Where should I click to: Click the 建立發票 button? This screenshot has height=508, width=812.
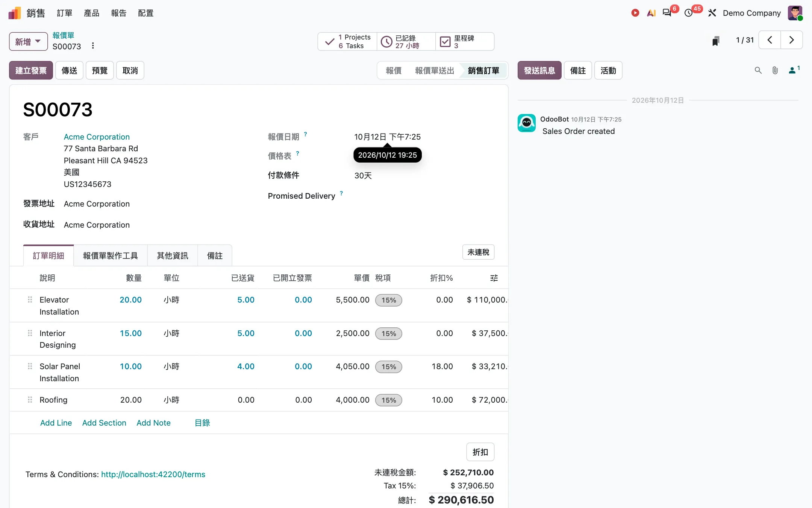(x=31, y=70)
